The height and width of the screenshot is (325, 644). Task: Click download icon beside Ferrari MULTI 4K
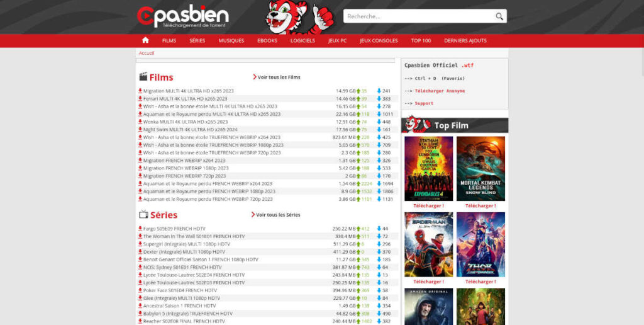[140, 99]
